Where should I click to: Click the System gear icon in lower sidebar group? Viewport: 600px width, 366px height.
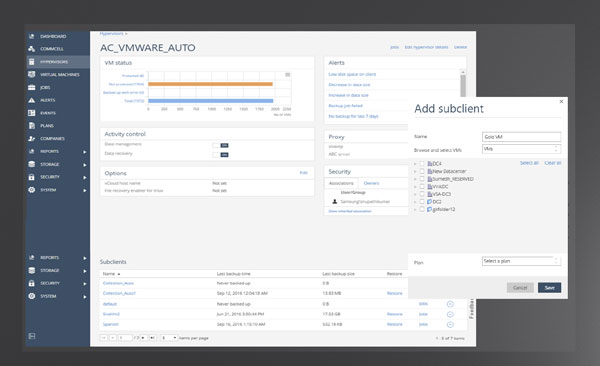(x=32, y=296)
